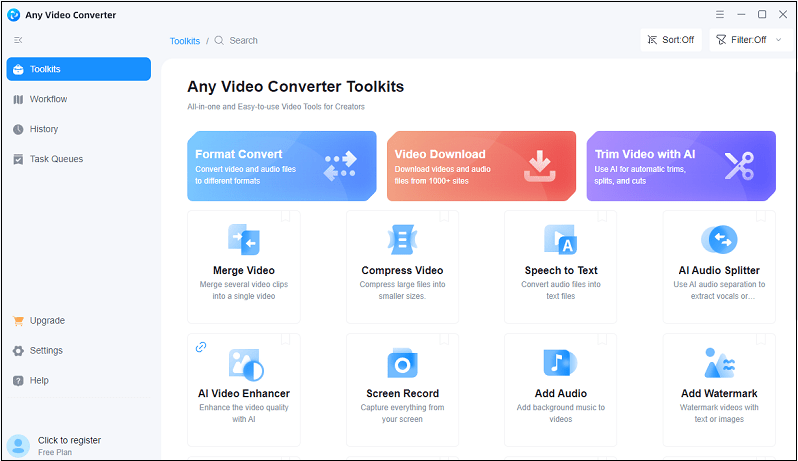798x461 pixels.
Task: Click the Add Watermark title text
Action: point(719,393)
